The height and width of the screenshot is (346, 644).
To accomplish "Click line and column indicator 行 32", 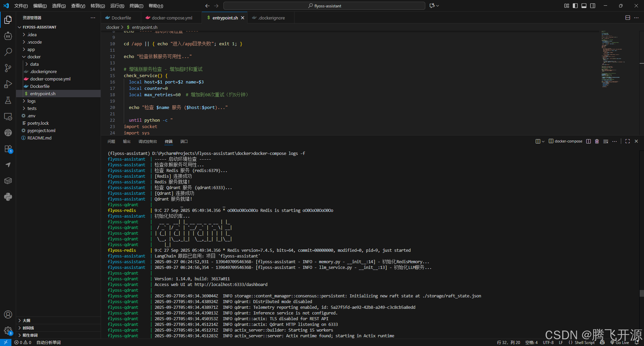I will pyautogui.click(x=508, y=342).
